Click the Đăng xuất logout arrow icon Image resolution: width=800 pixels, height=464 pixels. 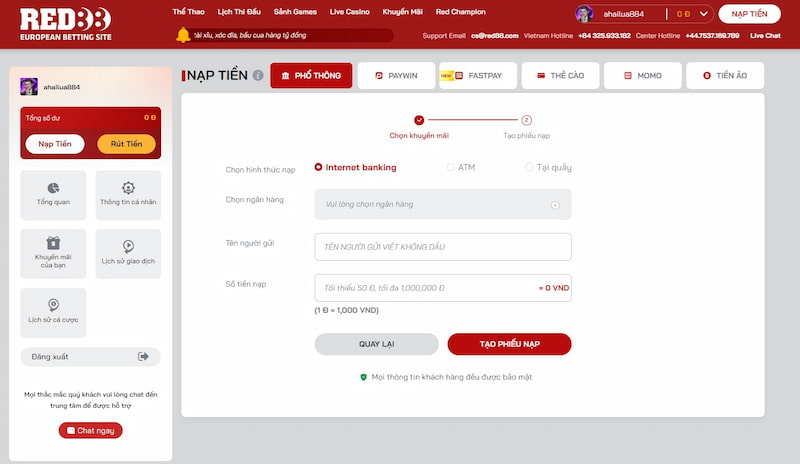click(x=143, y=356)
